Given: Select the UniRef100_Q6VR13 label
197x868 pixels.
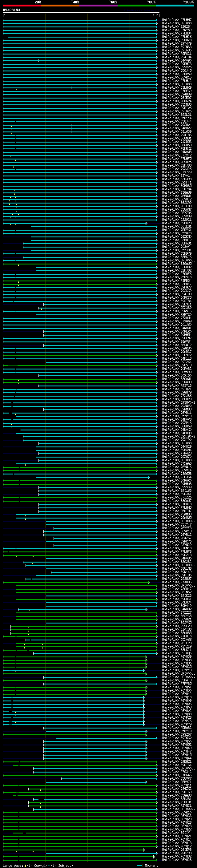Looking at the screenshot, I should tap(177, 531).
